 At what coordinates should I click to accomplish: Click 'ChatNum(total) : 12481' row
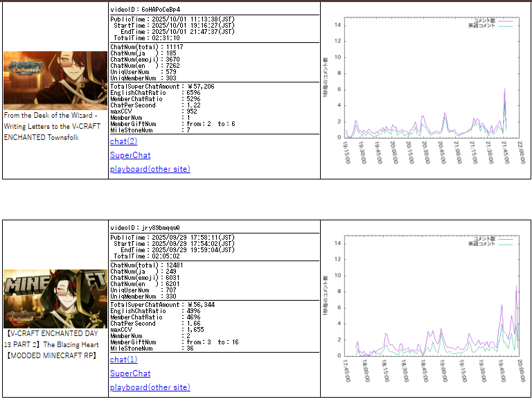147,265
